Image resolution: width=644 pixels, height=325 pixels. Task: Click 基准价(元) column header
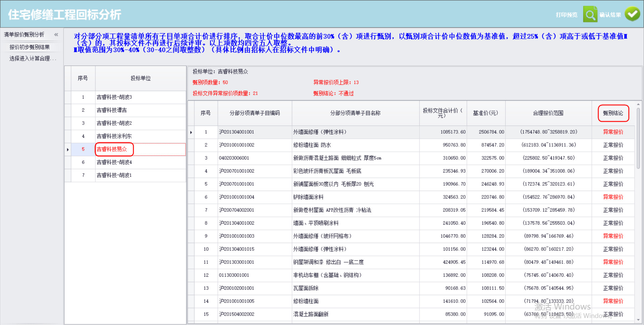pyautogui.click(x=486, y=113)
